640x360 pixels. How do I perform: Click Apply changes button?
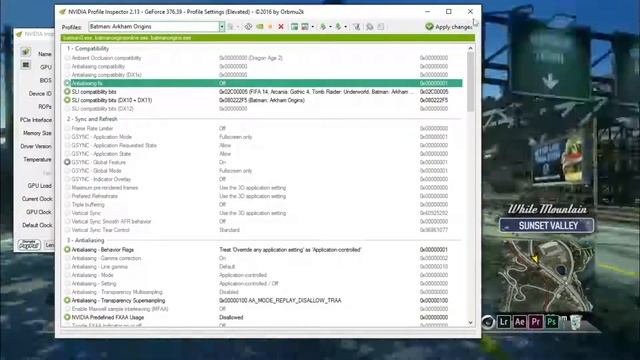pos(449,27)
